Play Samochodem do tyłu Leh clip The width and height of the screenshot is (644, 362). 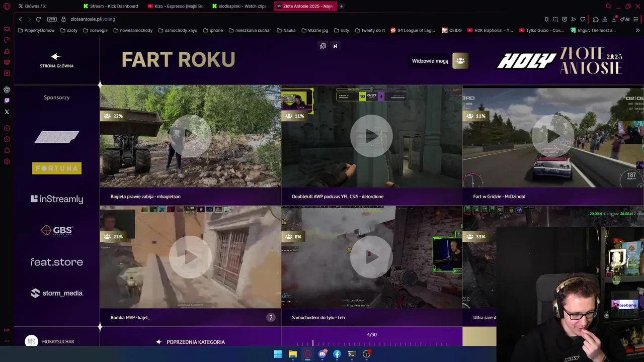(371, 257)
